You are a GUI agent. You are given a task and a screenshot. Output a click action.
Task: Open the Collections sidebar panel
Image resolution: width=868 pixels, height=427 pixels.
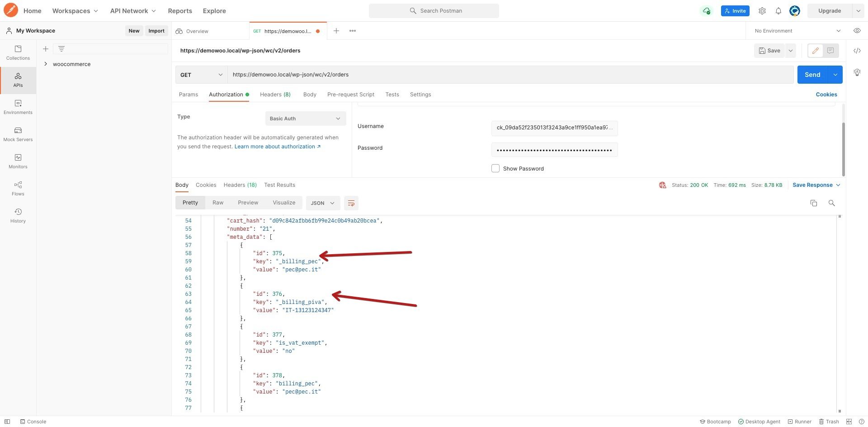[x=18, y=53]
